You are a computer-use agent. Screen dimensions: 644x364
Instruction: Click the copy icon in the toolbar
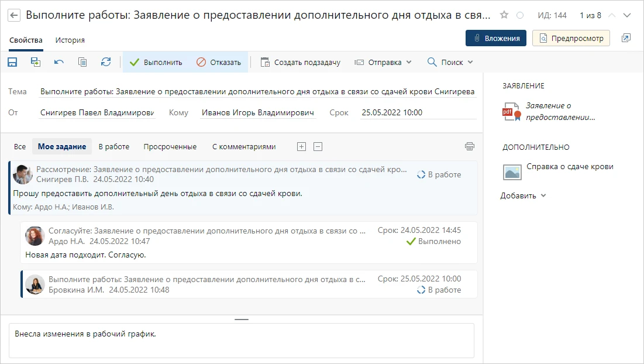click(82, 62)
